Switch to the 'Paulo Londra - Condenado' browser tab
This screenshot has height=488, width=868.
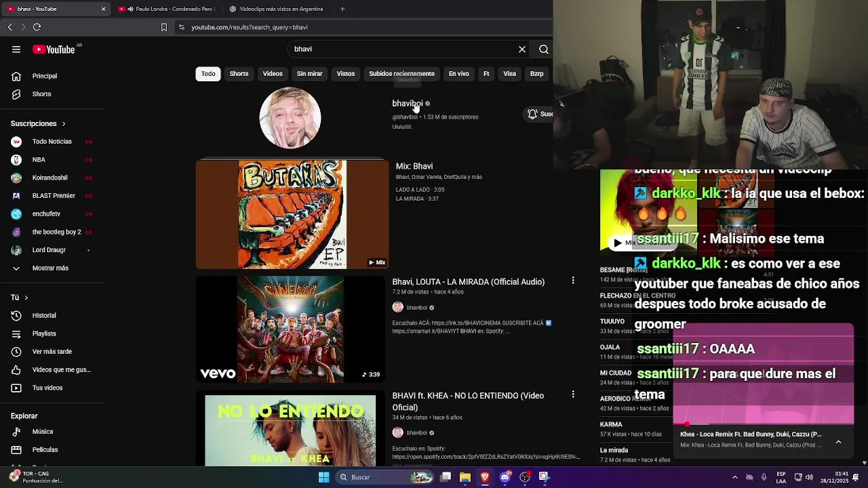click(168, 9)
